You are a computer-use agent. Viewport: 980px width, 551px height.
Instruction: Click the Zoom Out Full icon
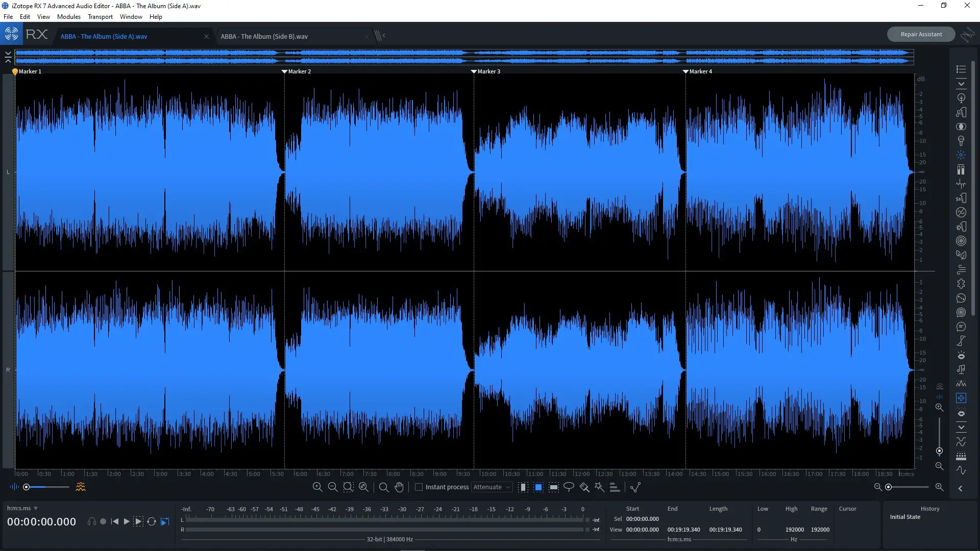pos(363,487)
